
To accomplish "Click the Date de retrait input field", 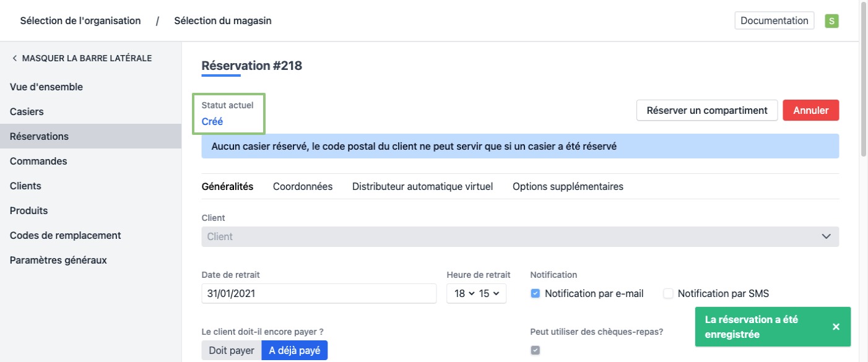I will (319, 293).
